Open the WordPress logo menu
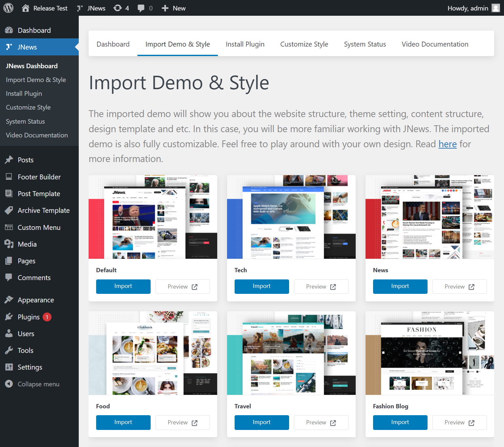 pyautogui.click(x=8, y=8)
